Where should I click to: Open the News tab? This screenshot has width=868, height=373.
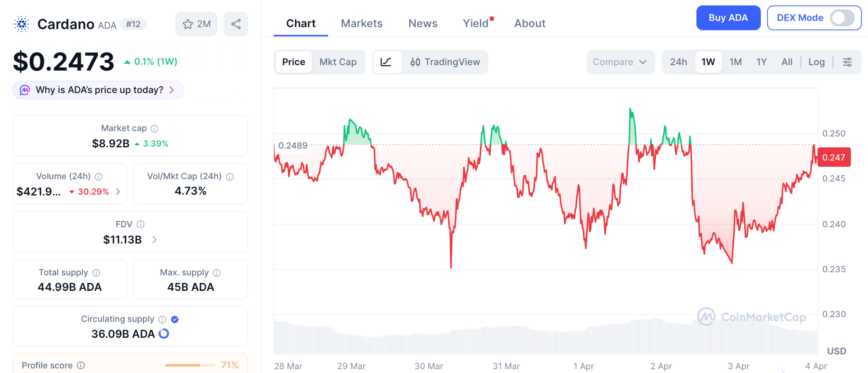tap(423, 23)
